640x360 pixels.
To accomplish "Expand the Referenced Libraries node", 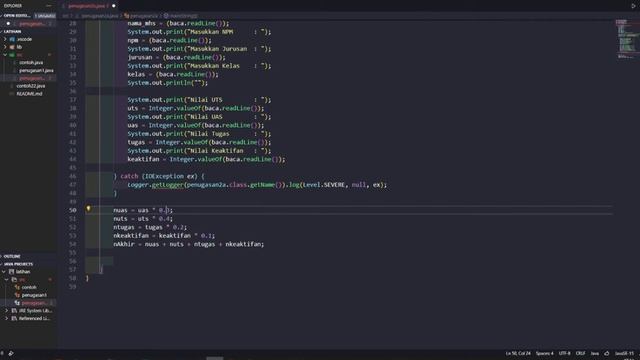I will 7,318.
